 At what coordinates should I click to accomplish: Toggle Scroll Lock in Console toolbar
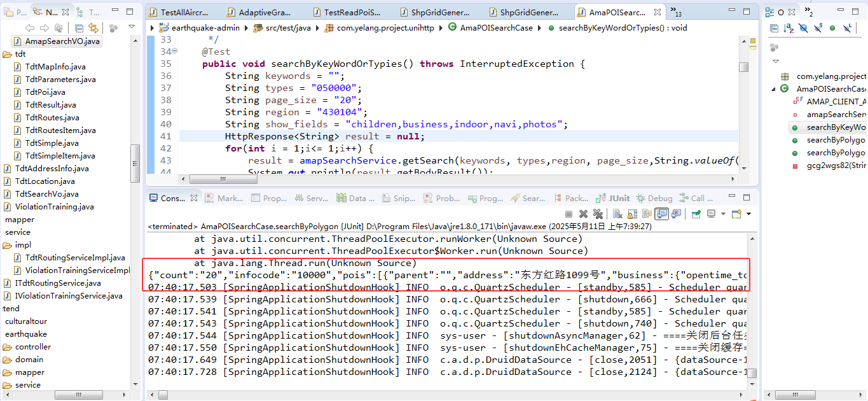pos(632,215)
